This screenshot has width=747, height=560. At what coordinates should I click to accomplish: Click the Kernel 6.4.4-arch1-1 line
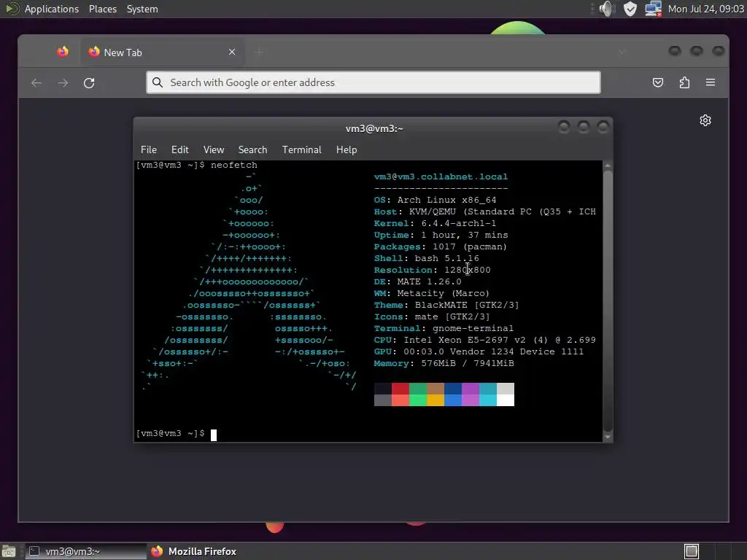coord(435,223)
